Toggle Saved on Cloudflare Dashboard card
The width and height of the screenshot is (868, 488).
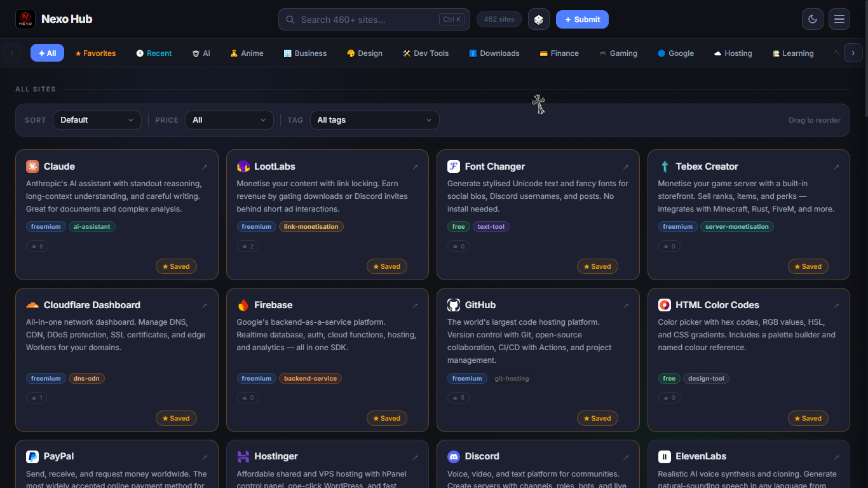[176, 418]
